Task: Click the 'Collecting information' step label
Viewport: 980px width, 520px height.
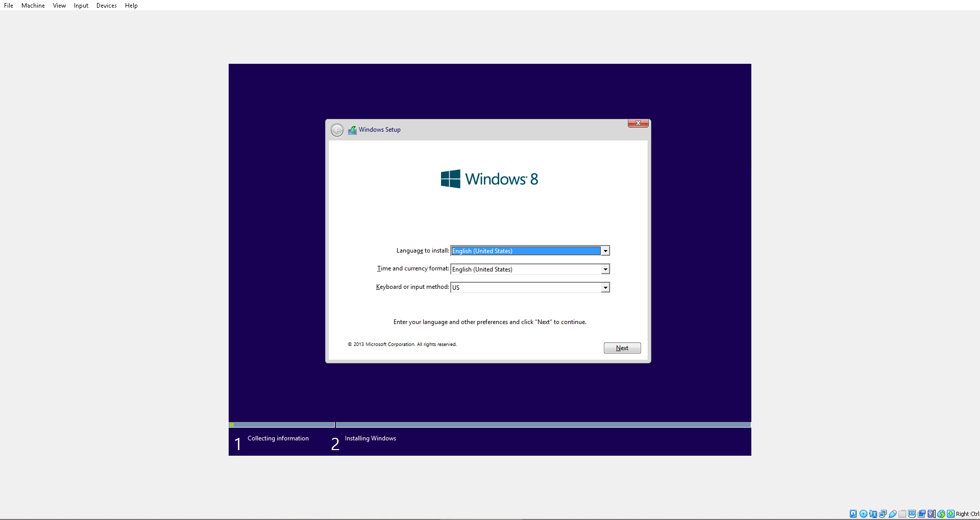Action: [x=278, y=438]
